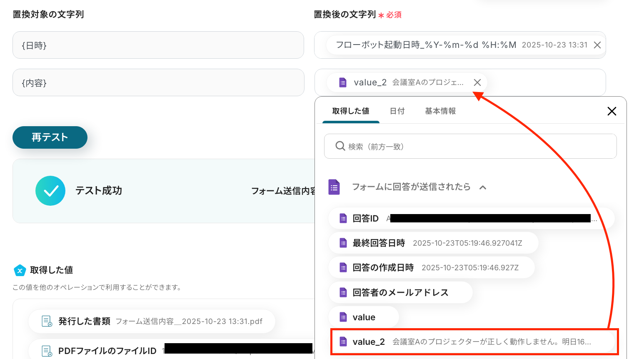This screenshot has width=644, height=359.
Task: Switch to the 日付 tab
Action: pyautogui.click(x=397, y=111)
